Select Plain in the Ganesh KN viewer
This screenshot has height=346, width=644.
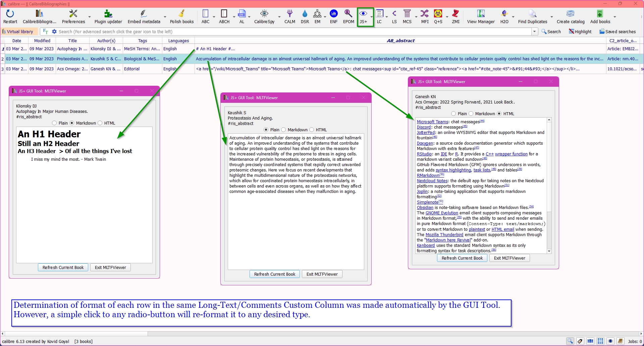453,114
